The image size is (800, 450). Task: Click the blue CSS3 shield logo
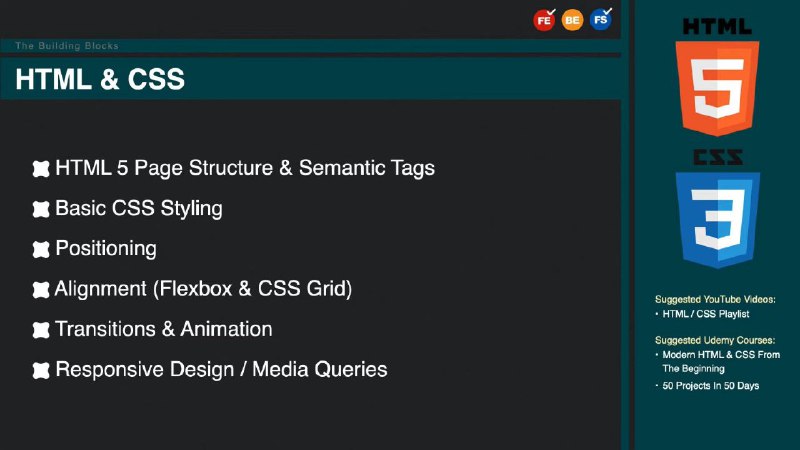[x=718, y=219]
